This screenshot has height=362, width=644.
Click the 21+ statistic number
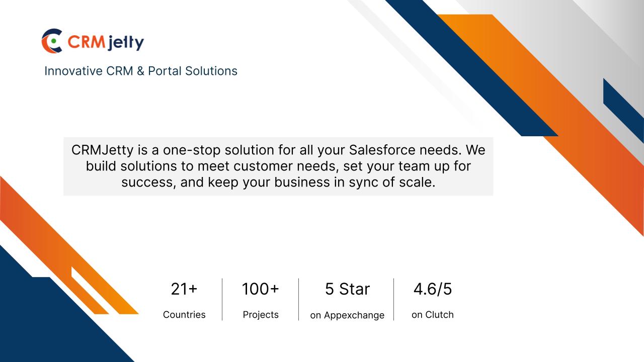[184, 289]
